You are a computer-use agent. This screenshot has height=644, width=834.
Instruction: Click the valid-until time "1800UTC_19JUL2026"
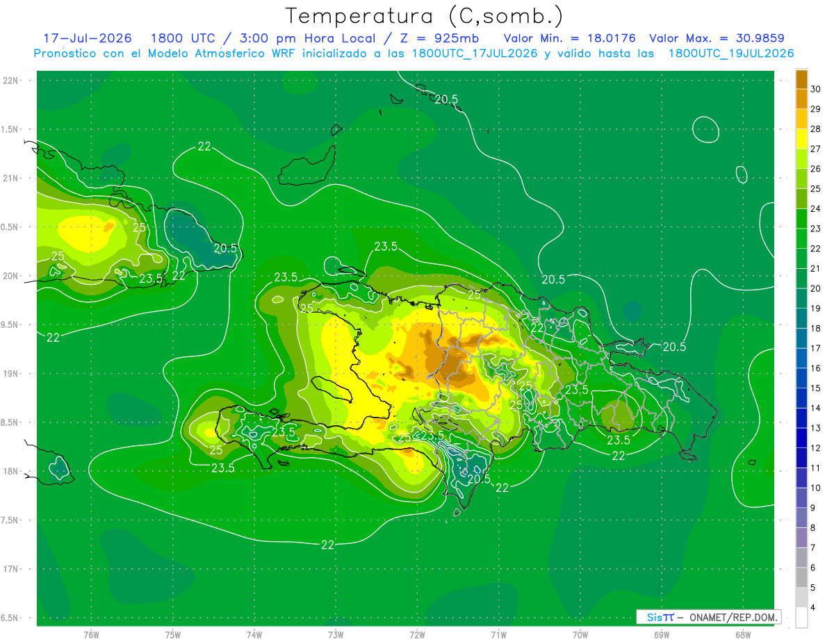731,53
